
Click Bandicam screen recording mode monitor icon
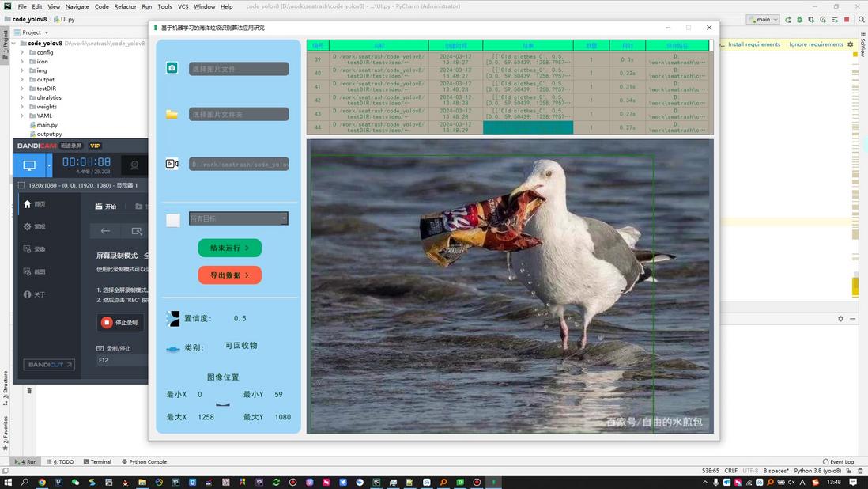pyautogui.click(x=29, y=165)
